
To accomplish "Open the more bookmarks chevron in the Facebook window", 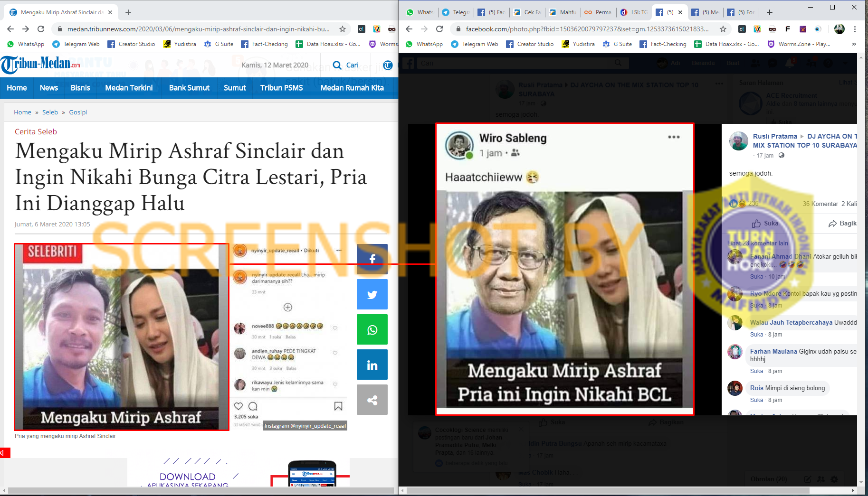I will [x=854, y=44].
